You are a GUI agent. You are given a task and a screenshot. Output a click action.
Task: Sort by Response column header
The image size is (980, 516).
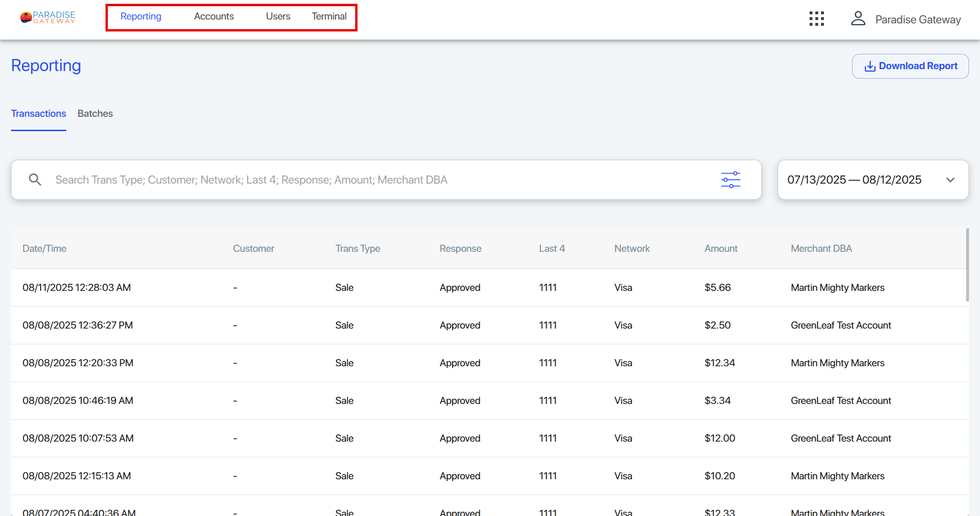pos(460,248)
